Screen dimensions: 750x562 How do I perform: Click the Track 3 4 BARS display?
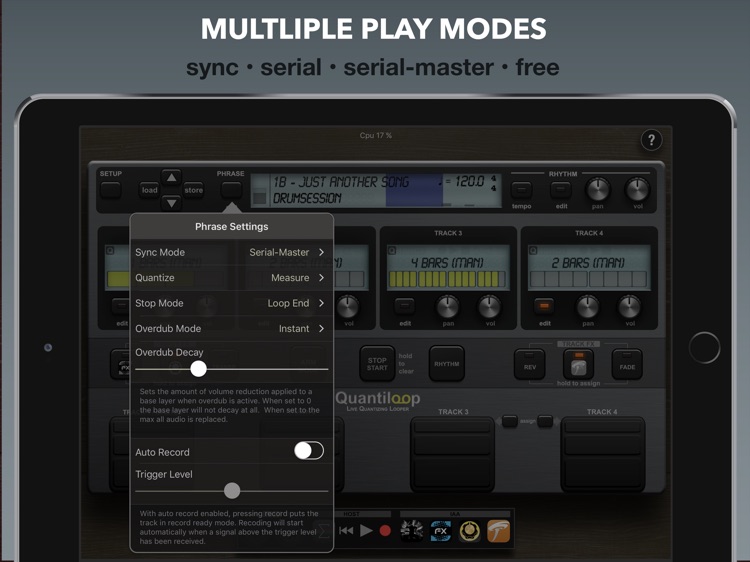448,267
